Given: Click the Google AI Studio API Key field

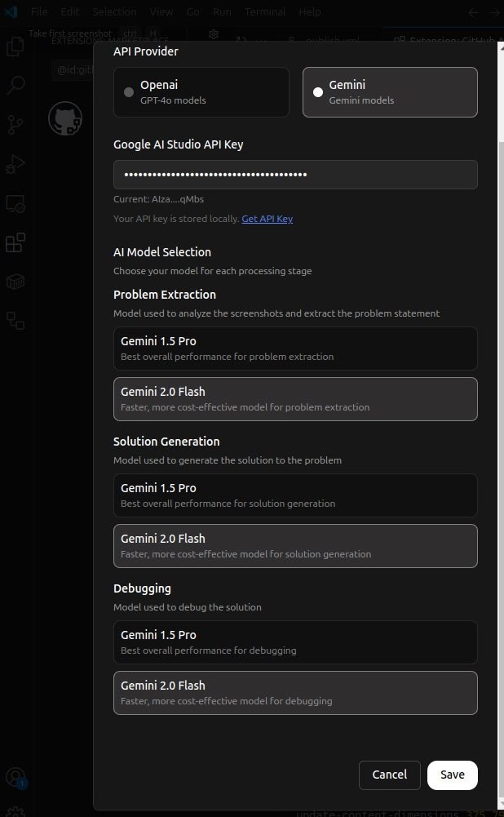Looking at the screenshot, I should [x=295, y=175].
